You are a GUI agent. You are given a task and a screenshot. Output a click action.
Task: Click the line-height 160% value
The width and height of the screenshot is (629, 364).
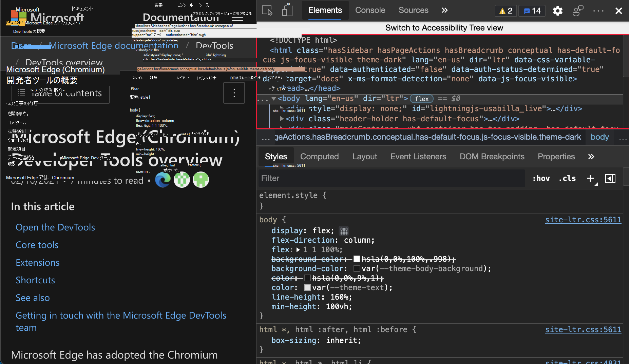[x=339, y=297]
